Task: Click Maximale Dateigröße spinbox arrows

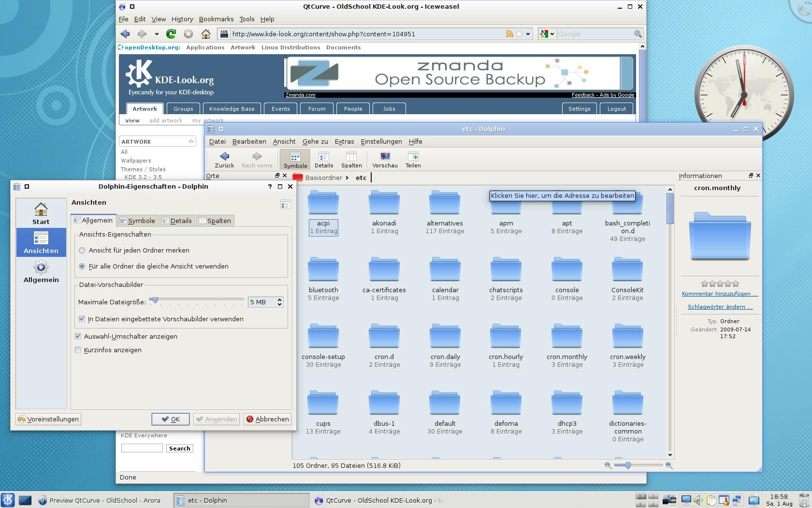Action: pos(279,302)
